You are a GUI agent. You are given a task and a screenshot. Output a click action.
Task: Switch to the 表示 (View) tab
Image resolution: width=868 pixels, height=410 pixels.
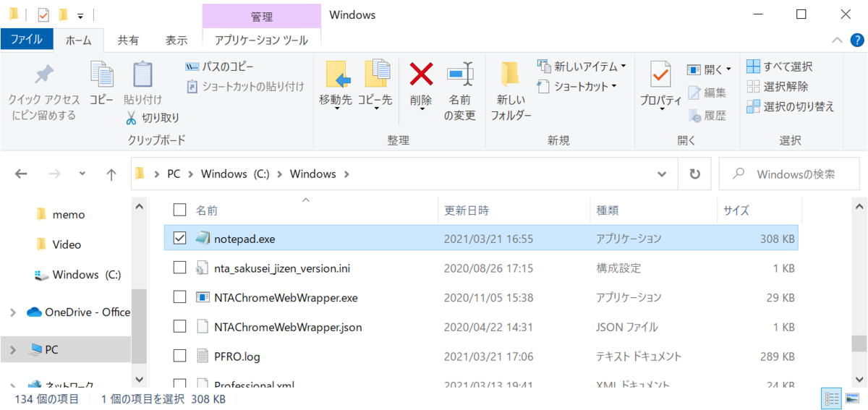pos(176,40)
